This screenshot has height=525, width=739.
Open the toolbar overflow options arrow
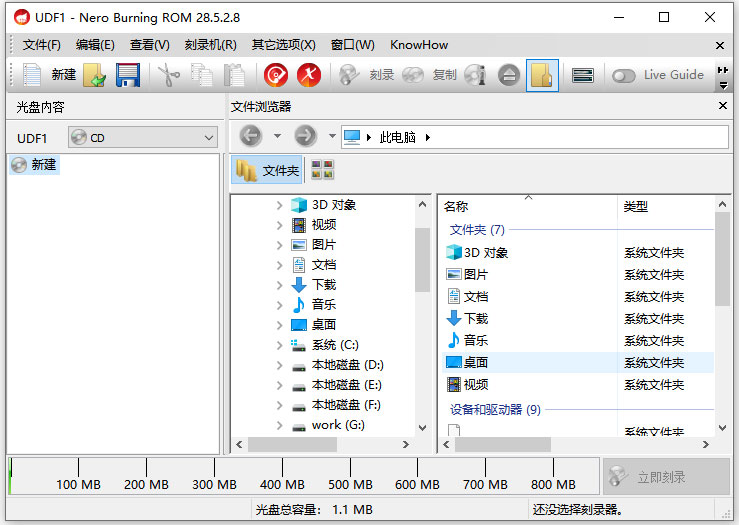click(x=723, y=86)
